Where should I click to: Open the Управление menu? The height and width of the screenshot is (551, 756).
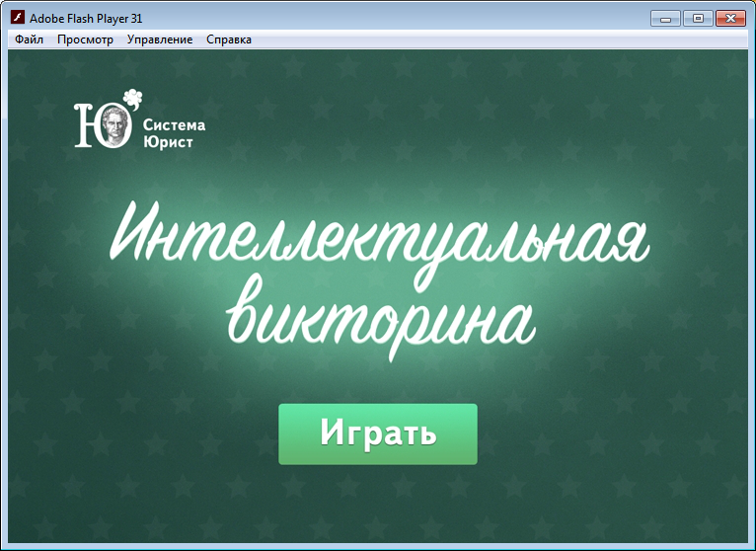(x=160, y=39)
